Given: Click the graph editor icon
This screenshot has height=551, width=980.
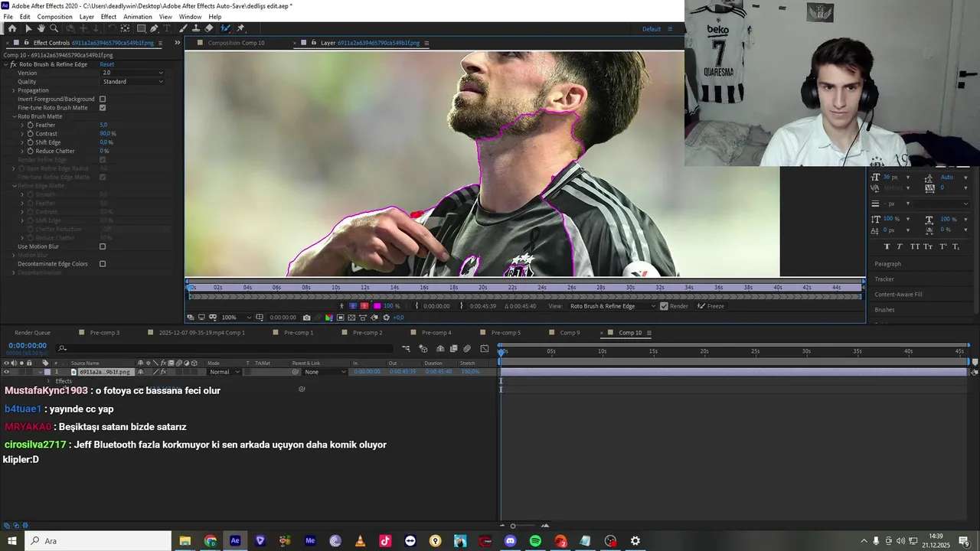Looking at the screenshot, I should [x=484, y=349].
